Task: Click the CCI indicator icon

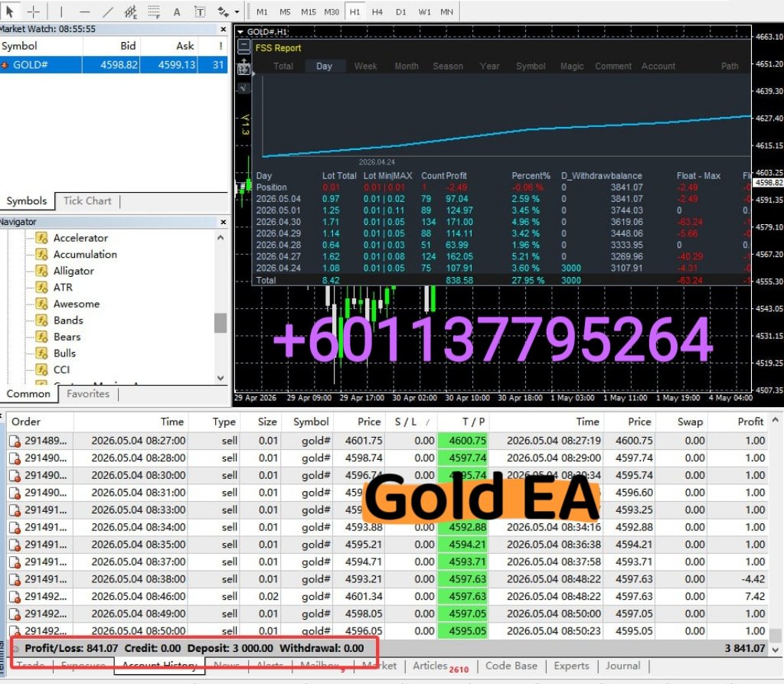Action: tap(42, 370)
